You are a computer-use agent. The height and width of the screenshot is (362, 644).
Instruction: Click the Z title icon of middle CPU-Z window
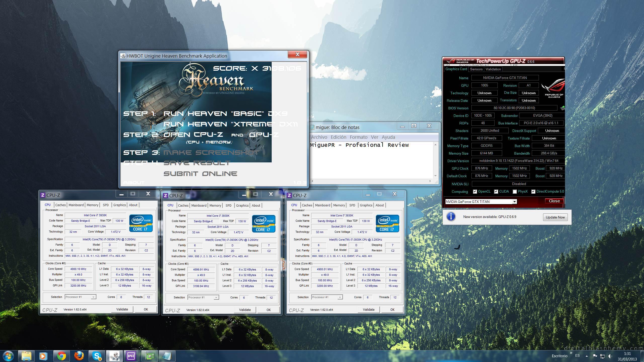click(x=166, y=196)
